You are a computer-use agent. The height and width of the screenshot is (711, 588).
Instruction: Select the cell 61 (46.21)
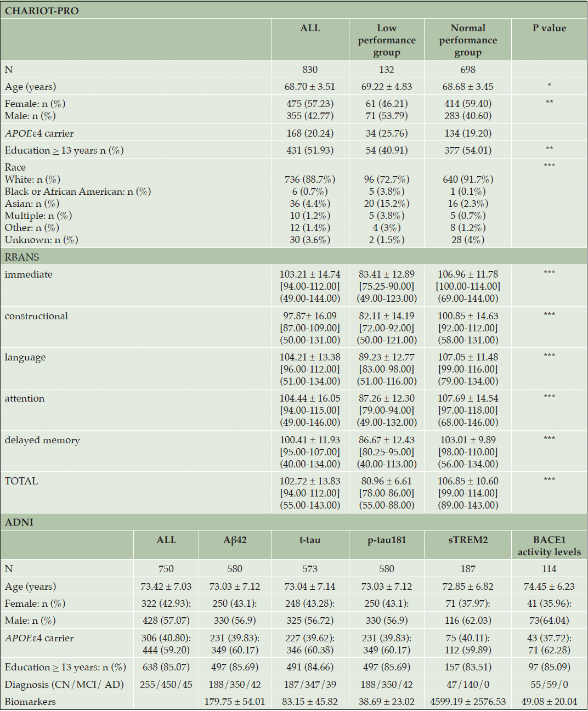click(x=387, y=104)
